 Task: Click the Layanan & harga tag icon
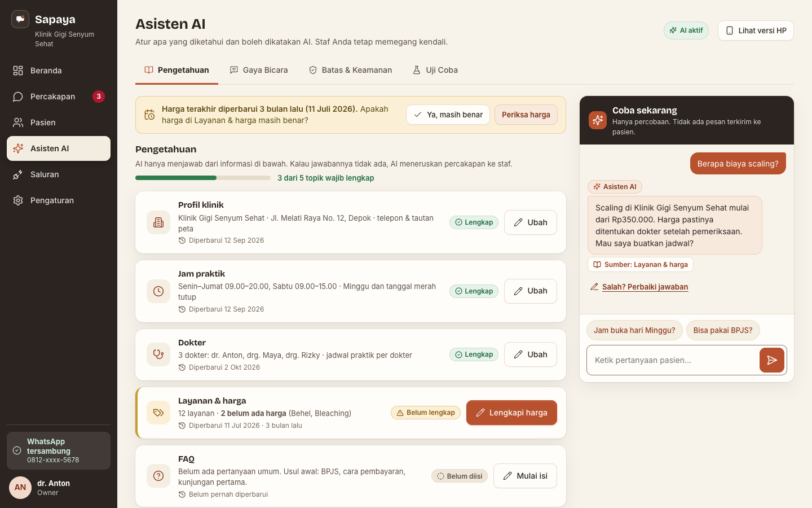click(158, 413)
